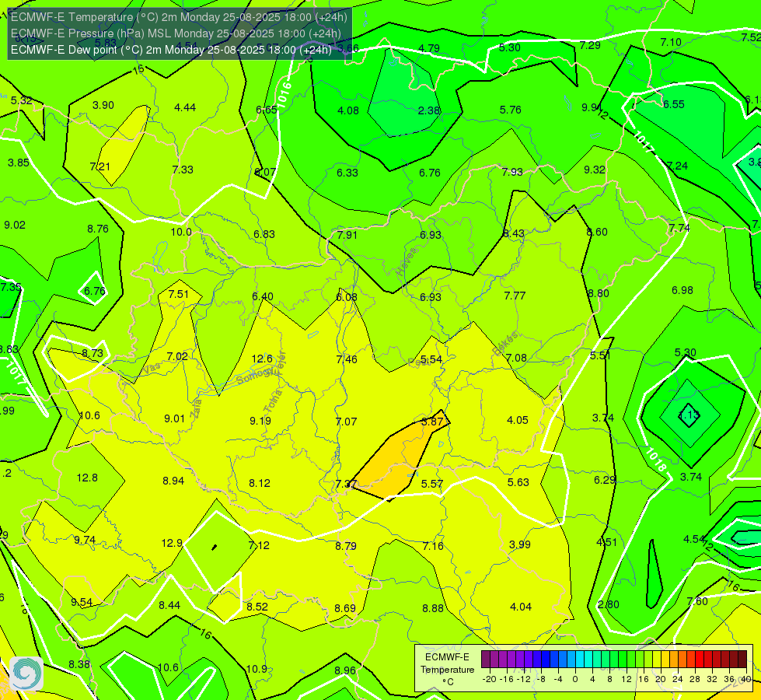Click the dew point value 12.9
Viewport: 761px width, 700px height.
(172, 543)
